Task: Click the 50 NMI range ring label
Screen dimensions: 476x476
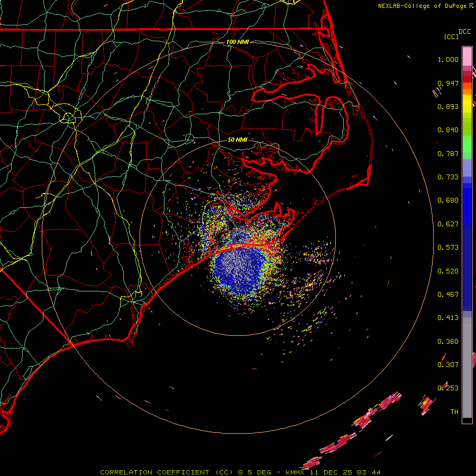Action: tap(237, 140)
